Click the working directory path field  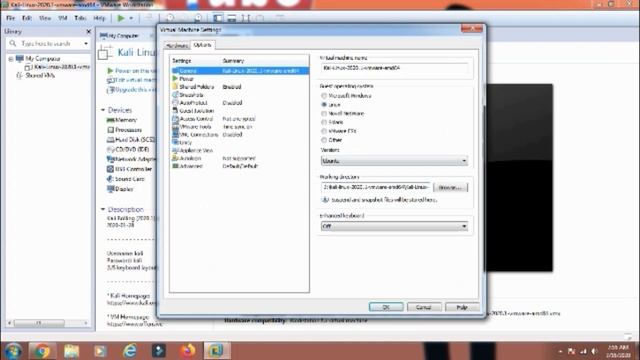point(376,187)
